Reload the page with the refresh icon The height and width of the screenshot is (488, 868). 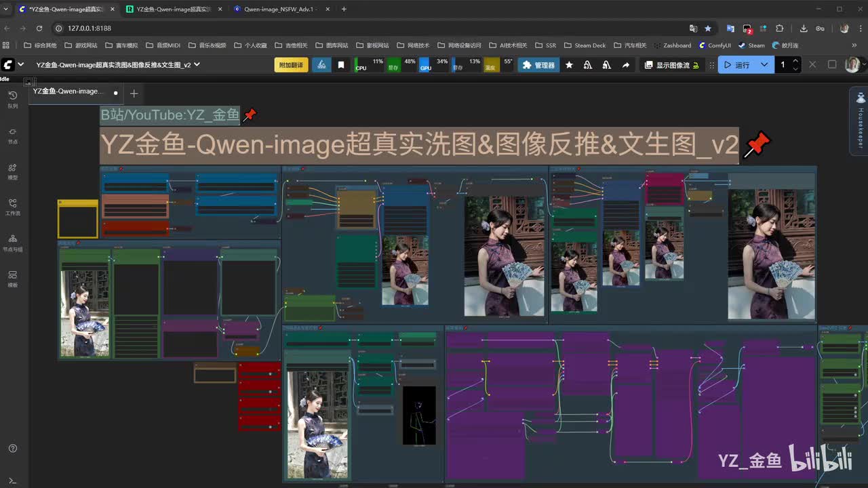coord(39,28)
